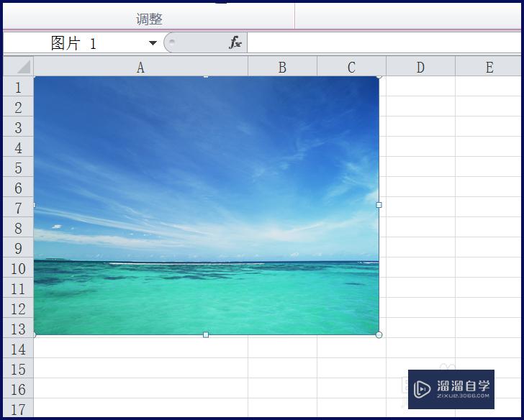Select column C header

pyautogui.click(x=351, y=66)
